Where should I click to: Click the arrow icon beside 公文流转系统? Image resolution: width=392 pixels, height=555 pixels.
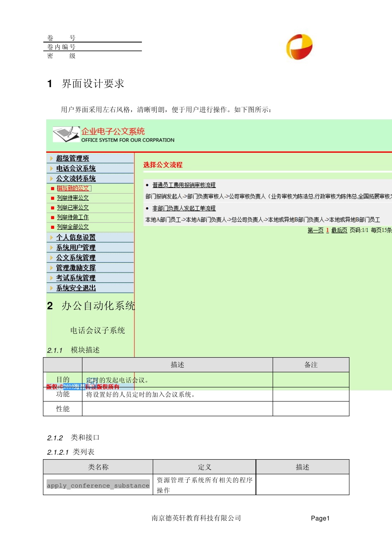tap(52, 178)
